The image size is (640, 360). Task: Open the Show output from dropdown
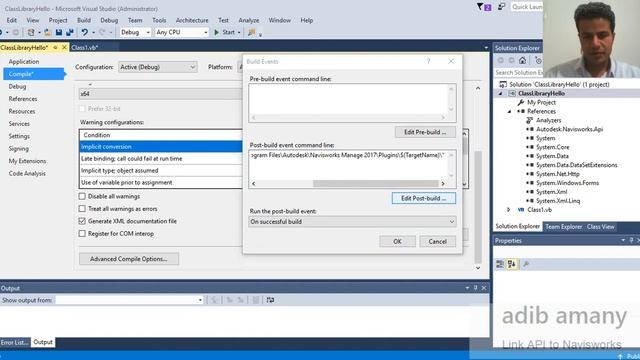click(129, 300)
